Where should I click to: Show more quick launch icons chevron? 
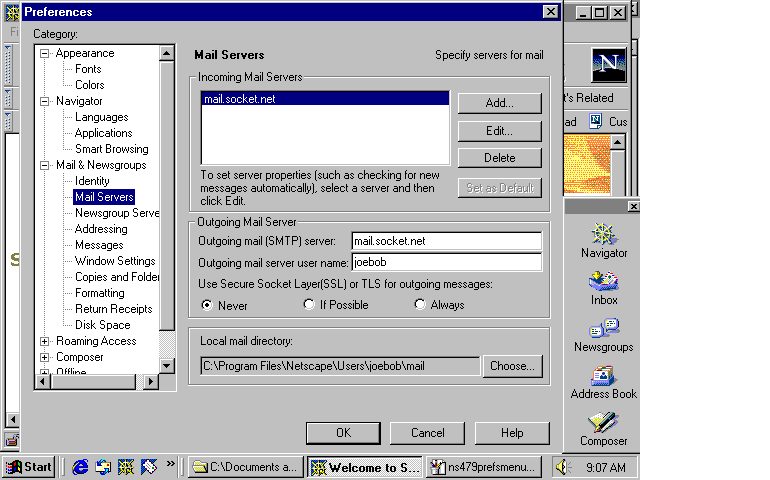(x=170, y=463)
